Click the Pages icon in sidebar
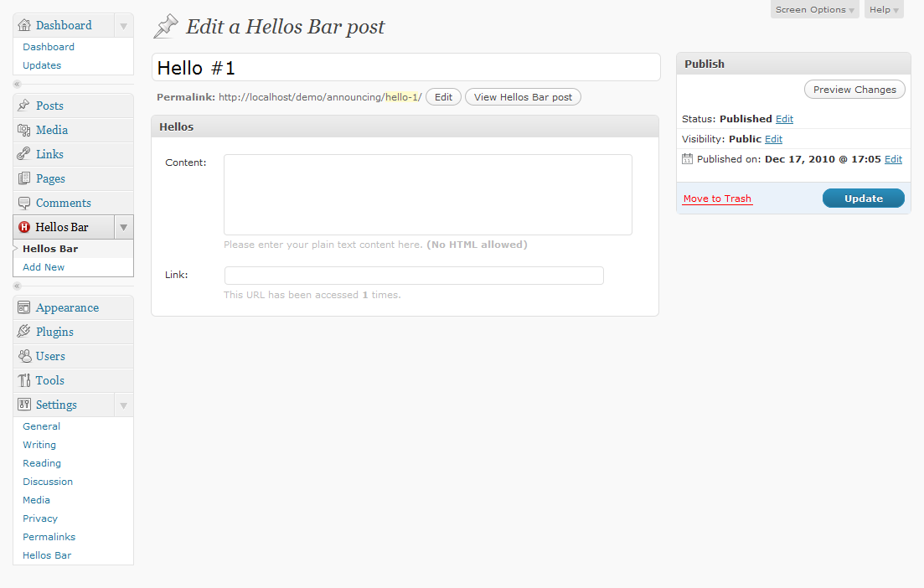Viewport: 924px width, 588px height. pos(23,178)
